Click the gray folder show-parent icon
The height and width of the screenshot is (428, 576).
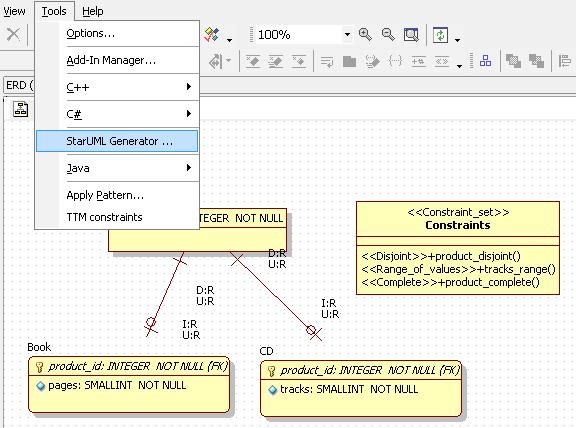(349, 61)
